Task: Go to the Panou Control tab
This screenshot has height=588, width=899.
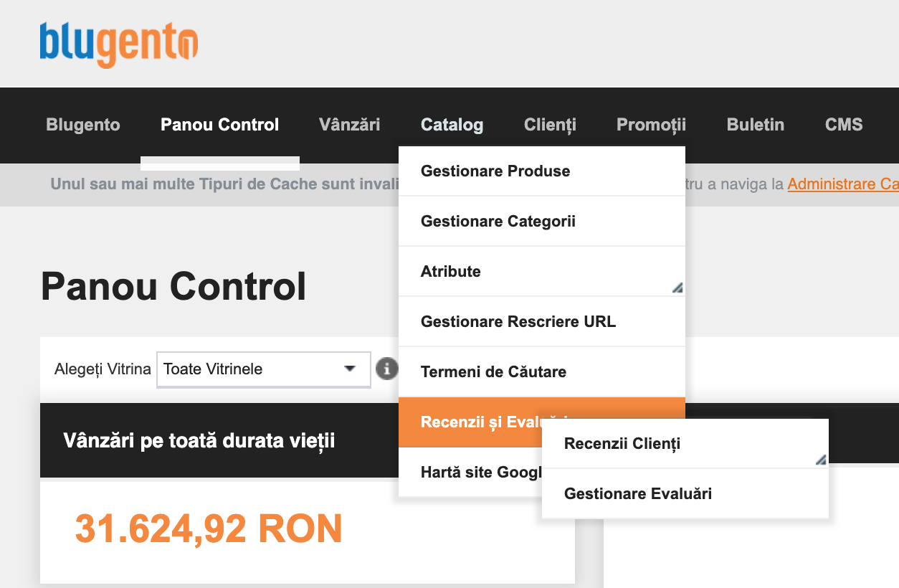Action: pyautogui.click(x=220, y=125)
